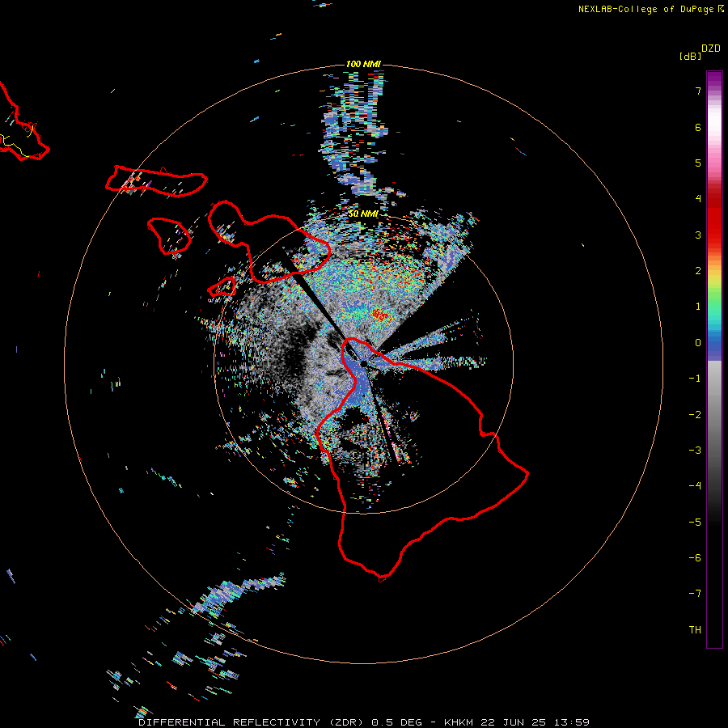Click the 100 NMI range ring label

click(363, 64)
